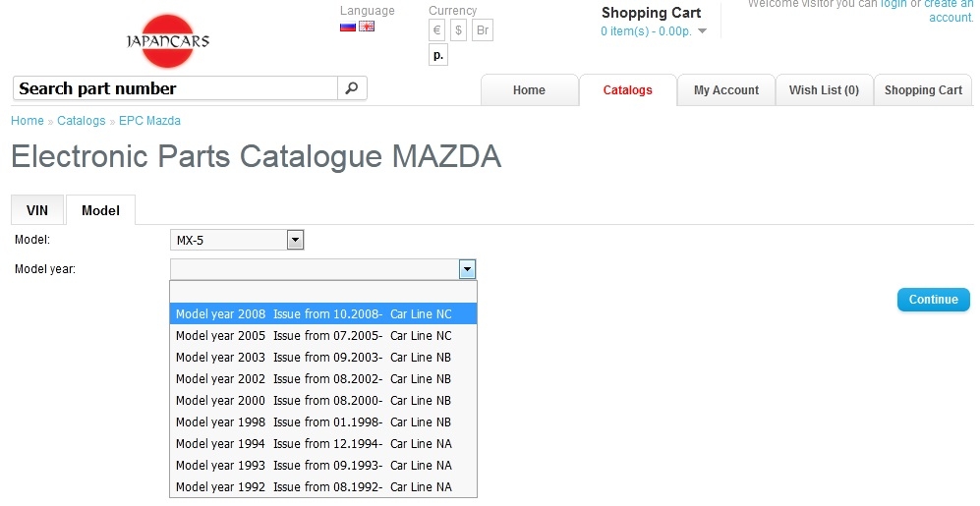Select Model year 1992 Car Line NA
The width and height of the screenshot is (980, 506).
pos(323,486)
